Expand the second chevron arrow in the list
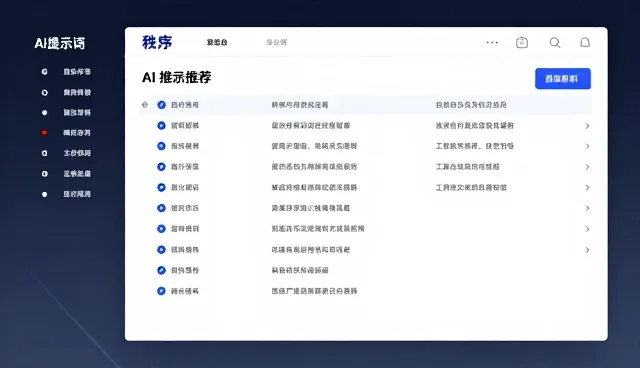Image resolution: width=640 pixels, height=368 pixels. [x=587, y=146]
